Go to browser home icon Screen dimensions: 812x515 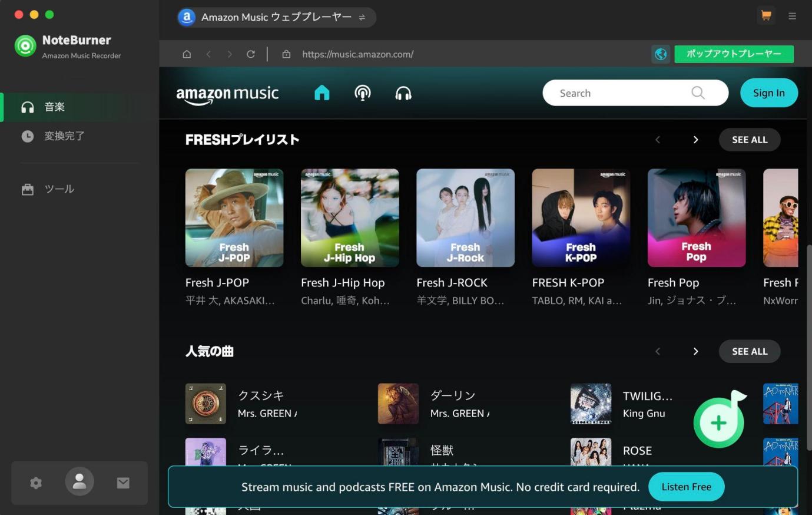pyautogui.click(x=187, y=54)
